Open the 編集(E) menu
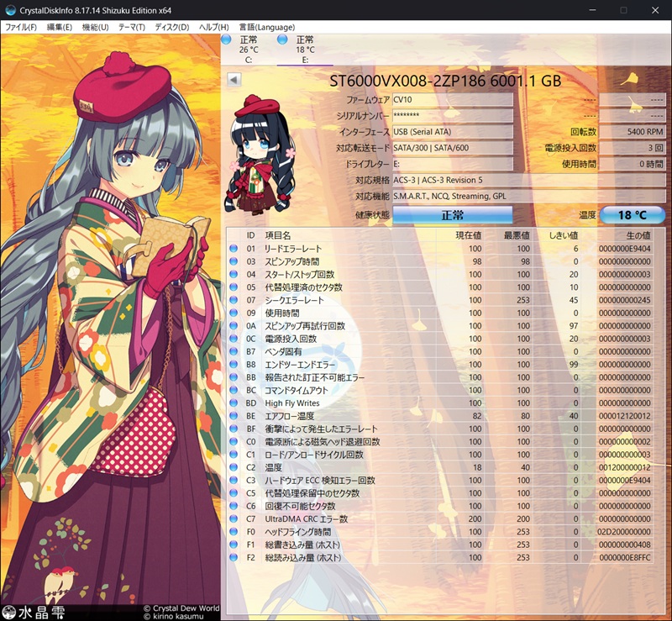Viewport: 672px width, 621px height. (59, 27)
